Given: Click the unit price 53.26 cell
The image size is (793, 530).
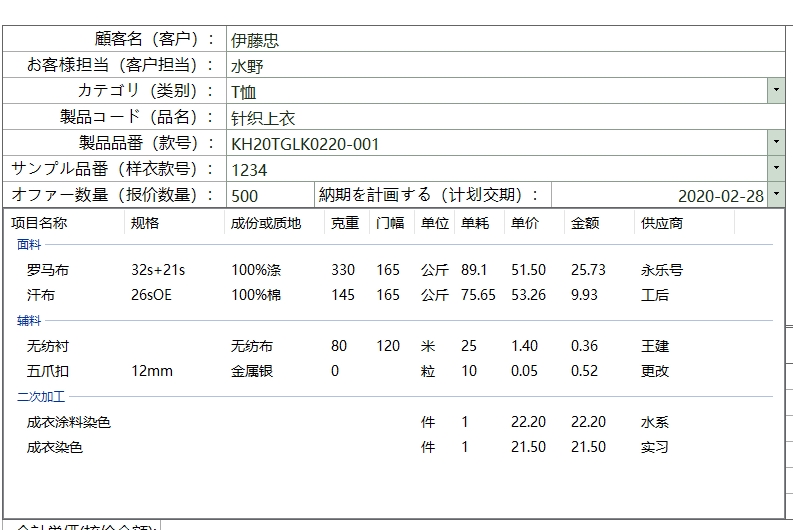Looking at the screenshot, I should click(x=528, y=294).
